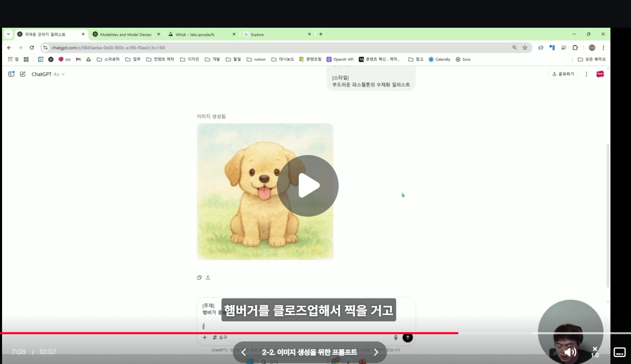Copy the generated image response
Screen dimensions: 631x364
click(199, 278)
